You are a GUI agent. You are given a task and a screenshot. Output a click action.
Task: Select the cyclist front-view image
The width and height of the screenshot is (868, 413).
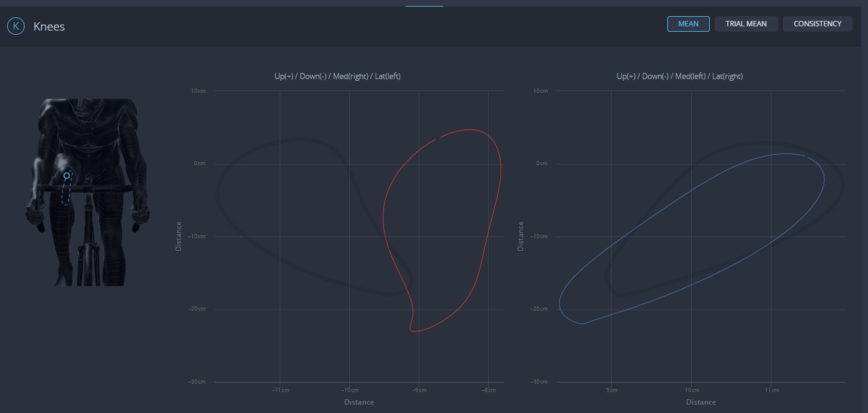pyautogui.click(x=87, y=192)
